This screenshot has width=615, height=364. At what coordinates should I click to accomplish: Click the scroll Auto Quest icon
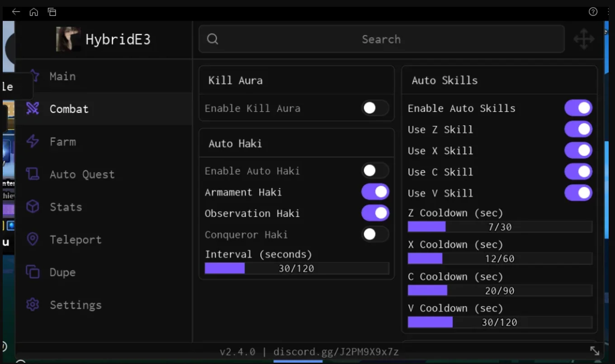tap(33, 174)
